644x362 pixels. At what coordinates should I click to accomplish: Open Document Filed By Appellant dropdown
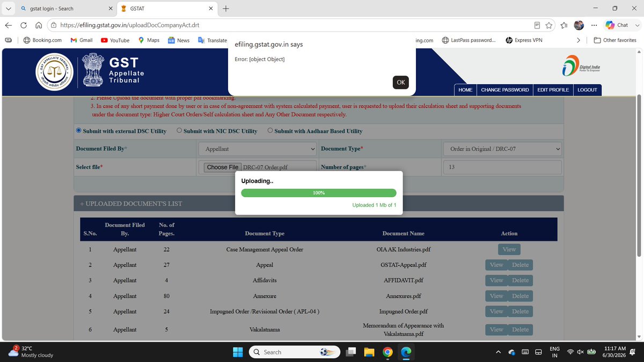257,149
